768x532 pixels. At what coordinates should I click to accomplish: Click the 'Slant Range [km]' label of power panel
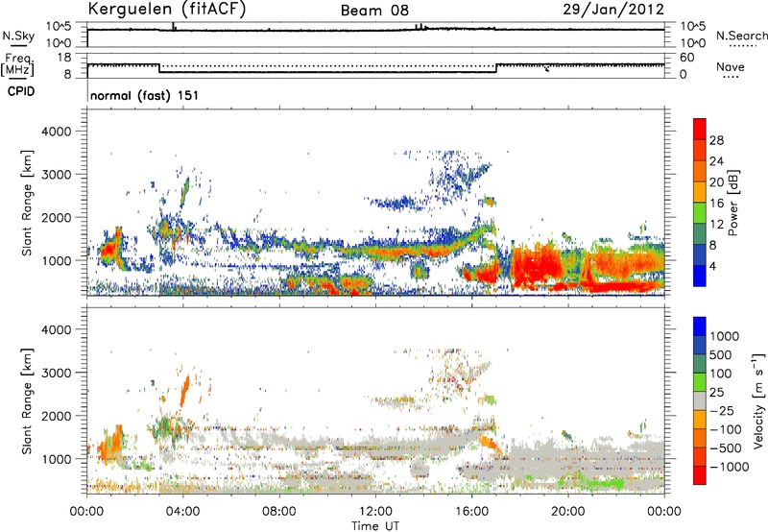(27, 203)
